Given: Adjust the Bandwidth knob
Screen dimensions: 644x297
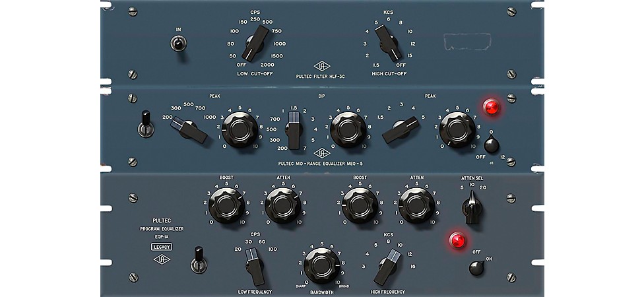Looking at the screenshot, I should (x=321, y=266).
